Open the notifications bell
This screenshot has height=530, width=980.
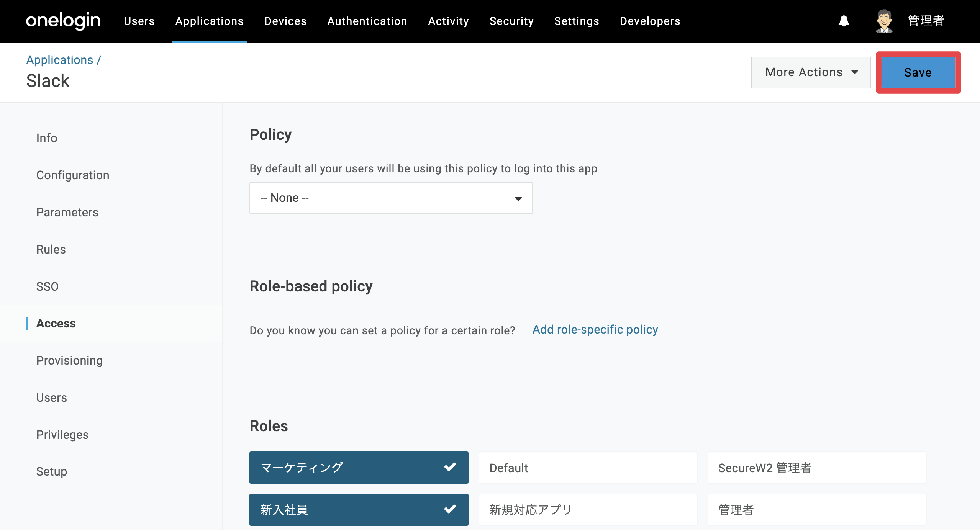(844, 21)
